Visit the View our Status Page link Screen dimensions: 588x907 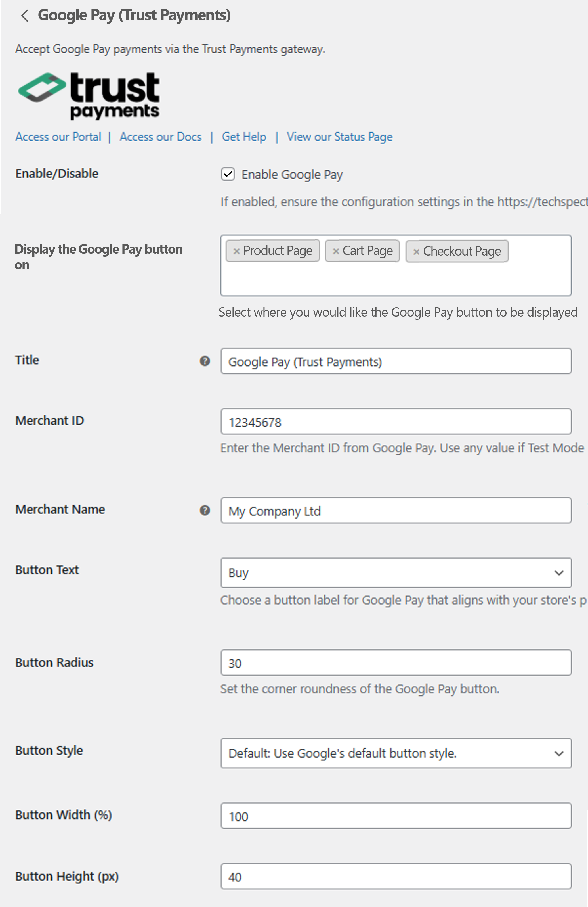(340, 137)
